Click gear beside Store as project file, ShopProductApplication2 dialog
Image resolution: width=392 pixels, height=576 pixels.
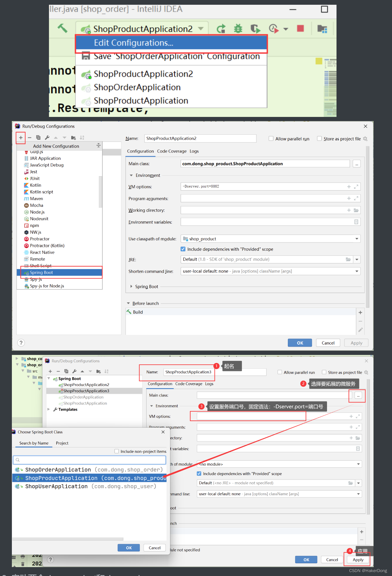click(365, 139)
